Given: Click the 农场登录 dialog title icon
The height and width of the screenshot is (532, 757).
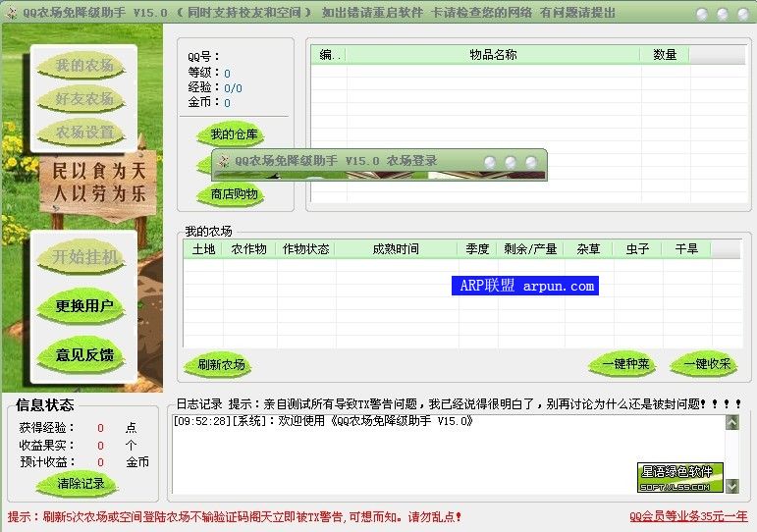Looking at the screenshot, I should click(x=223, y=161).
